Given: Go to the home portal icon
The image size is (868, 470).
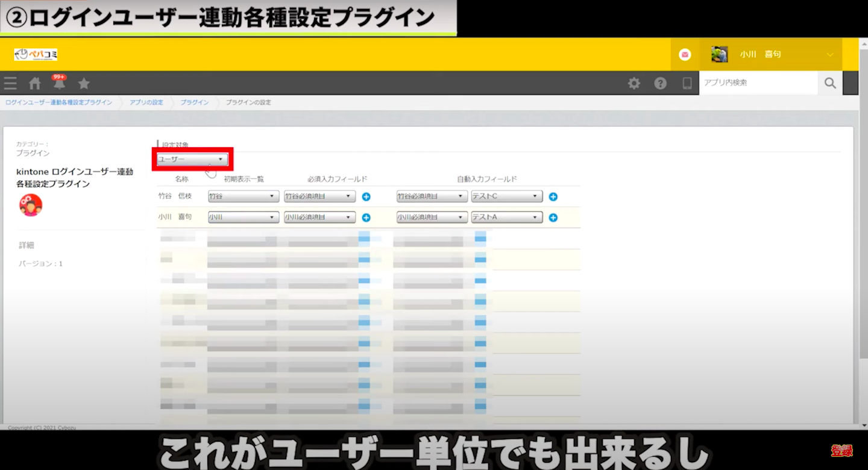Looking at the screenshot, I should pyautogui.click(x=35, y=83).
